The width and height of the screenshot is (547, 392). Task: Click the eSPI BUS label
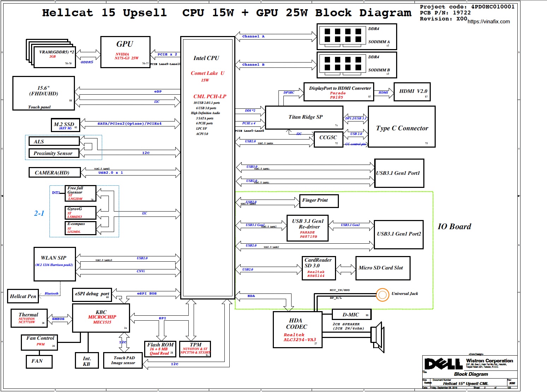[x=147, y=293]
